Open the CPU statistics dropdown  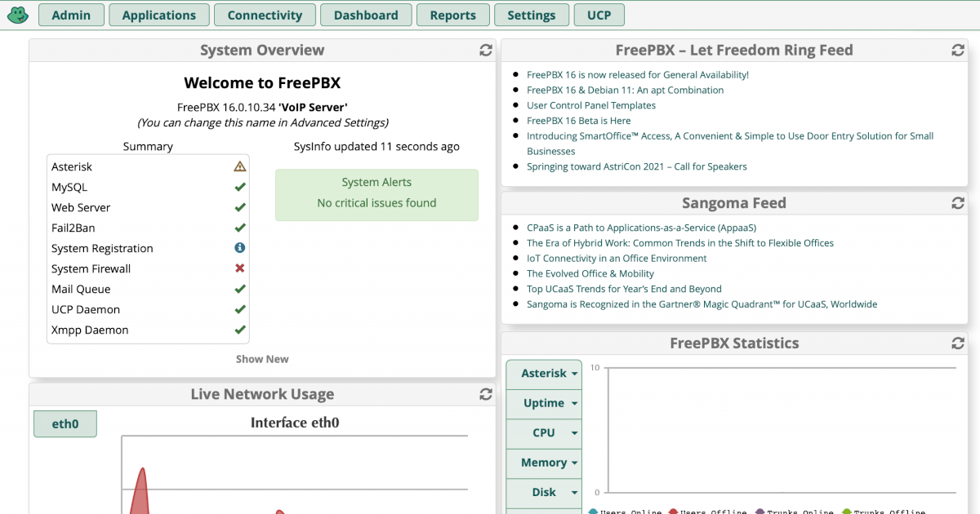tap(544, 433)
